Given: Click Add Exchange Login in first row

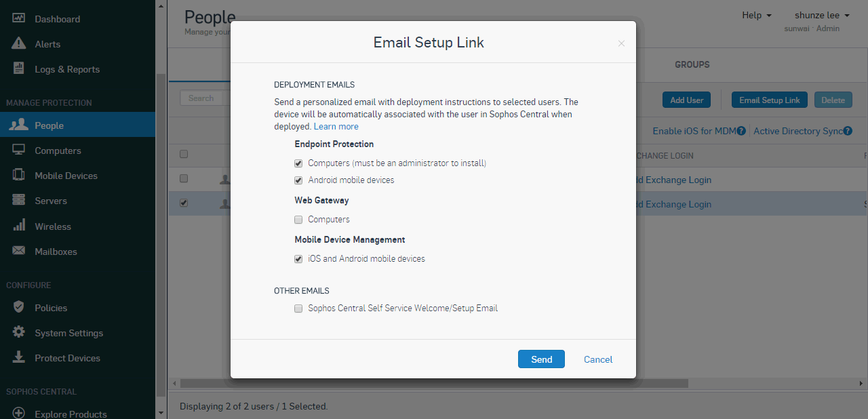Looking at the screenshot, I should pyautogui.click(x=674, y=180).
